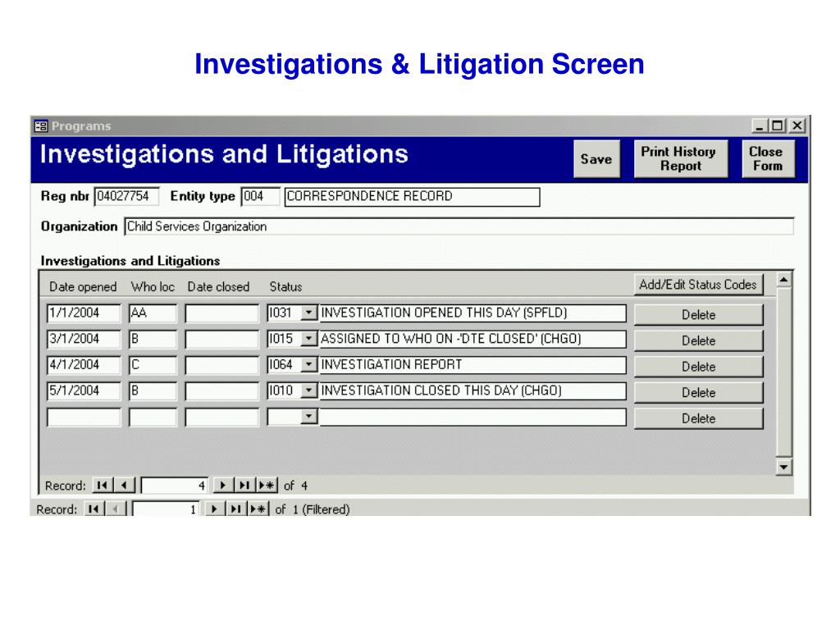Viewport: 840px width, 630px height.
Task: Delete the INVESTIGATION REPORT row
Action: click(699, 367)
